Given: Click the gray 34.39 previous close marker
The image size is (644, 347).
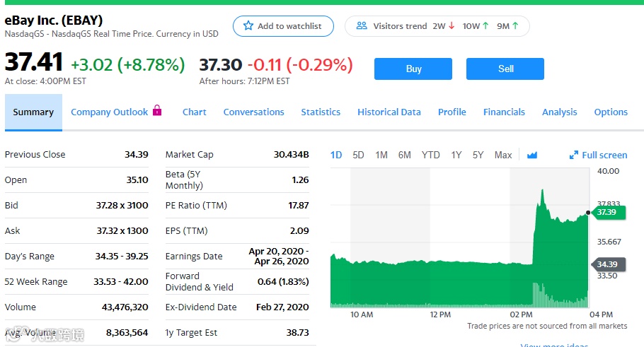Looking at the screenshot, I should (609, 264).
